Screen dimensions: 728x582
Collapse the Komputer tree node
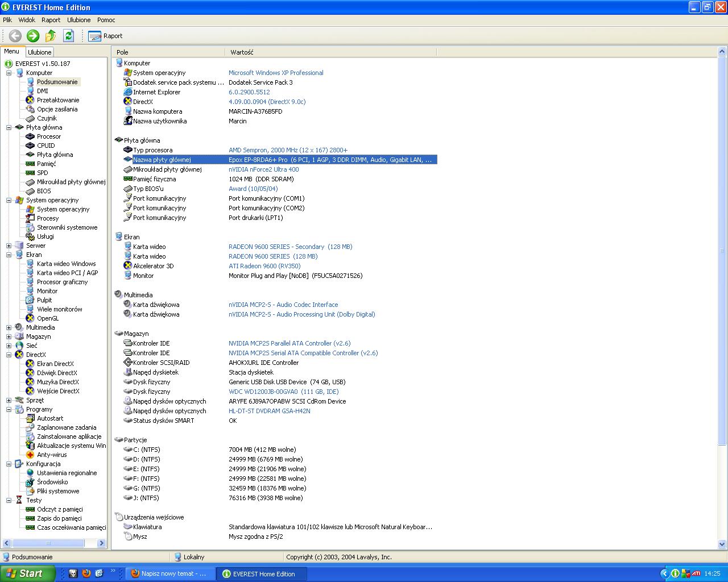click(9, 73)
